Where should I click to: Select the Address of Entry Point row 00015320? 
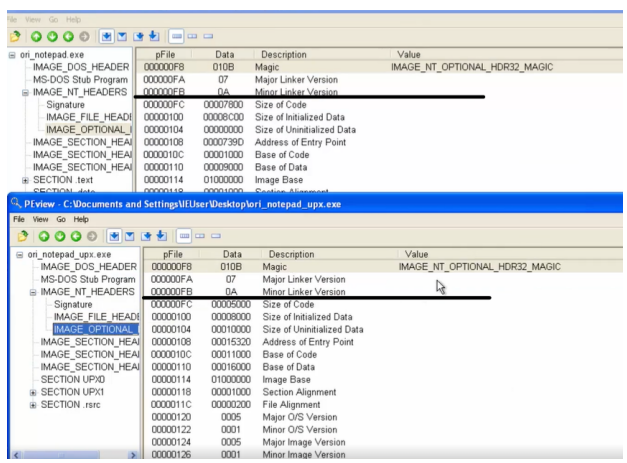pos(383,342)
